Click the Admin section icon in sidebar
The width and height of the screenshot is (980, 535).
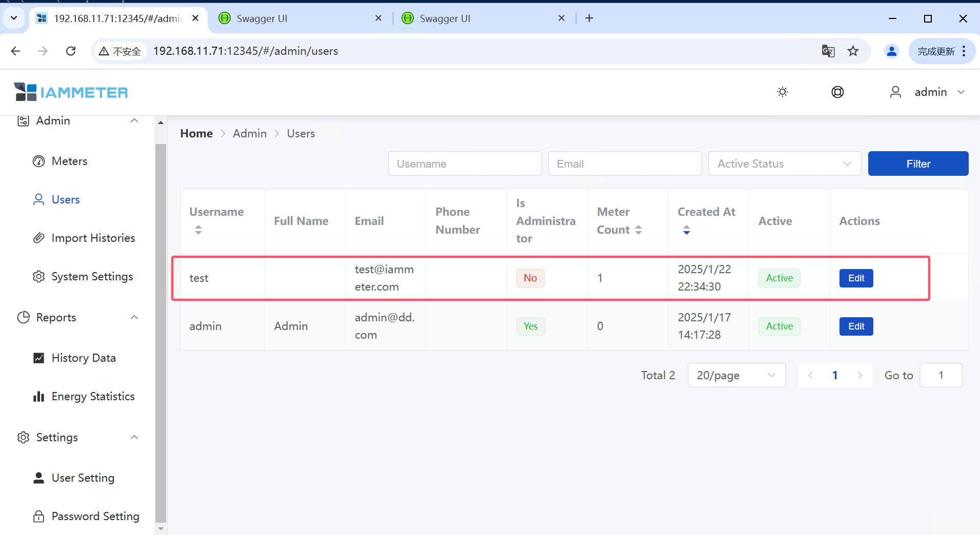pyautogui.click(x=24, y=121)
